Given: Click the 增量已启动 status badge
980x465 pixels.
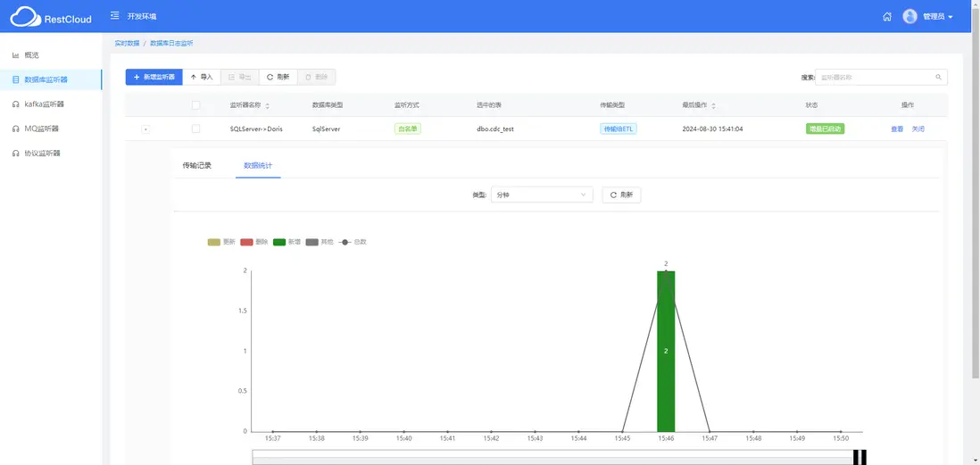Looking at the screenshot, I should 825,129.
